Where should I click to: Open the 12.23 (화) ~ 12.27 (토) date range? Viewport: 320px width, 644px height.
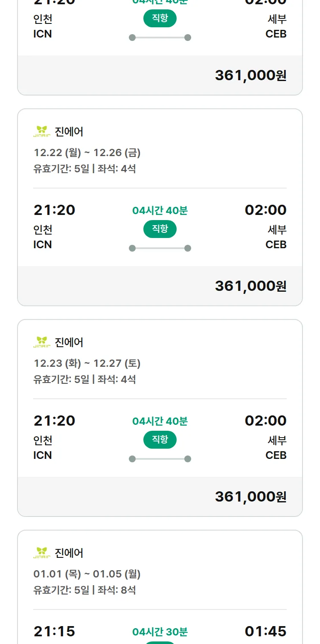(87, 363)
